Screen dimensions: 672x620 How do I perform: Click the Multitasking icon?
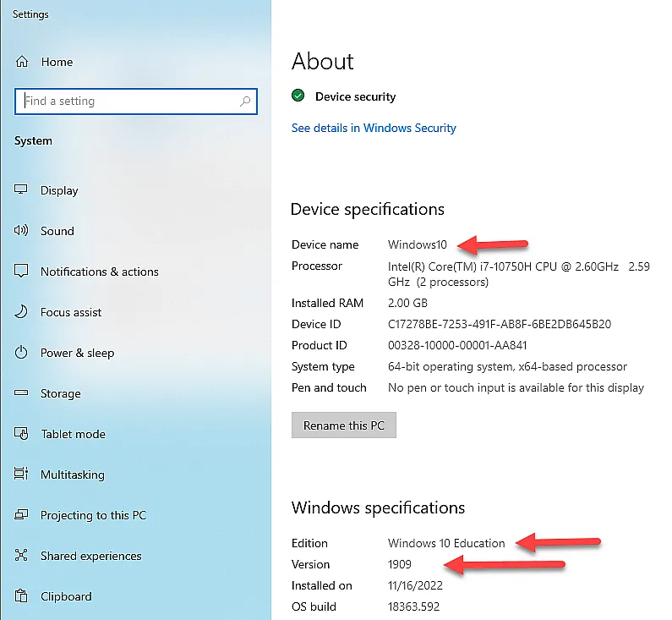pyautogui.click(x=21, y=474)
